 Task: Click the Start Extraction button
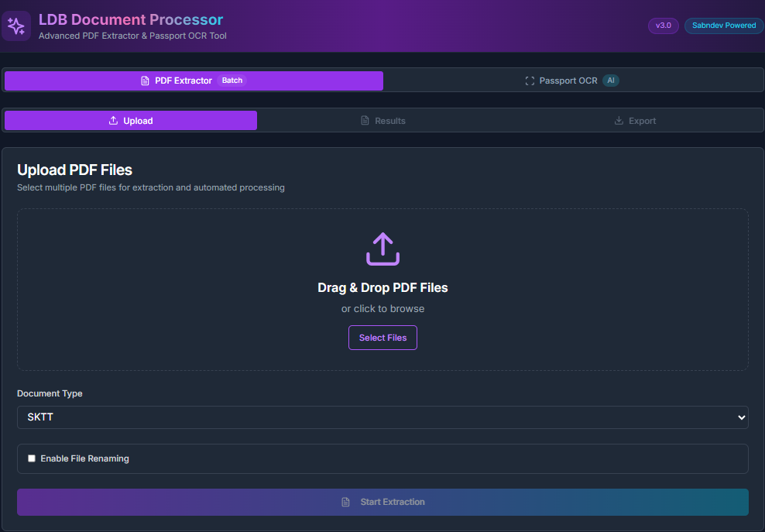click(382, 502)
